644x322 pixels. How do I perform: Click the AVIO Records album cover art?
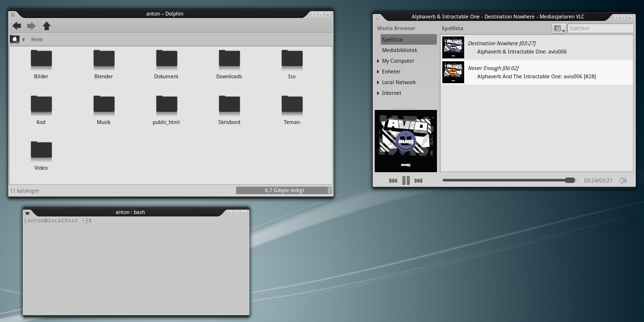tap(406, 141)
